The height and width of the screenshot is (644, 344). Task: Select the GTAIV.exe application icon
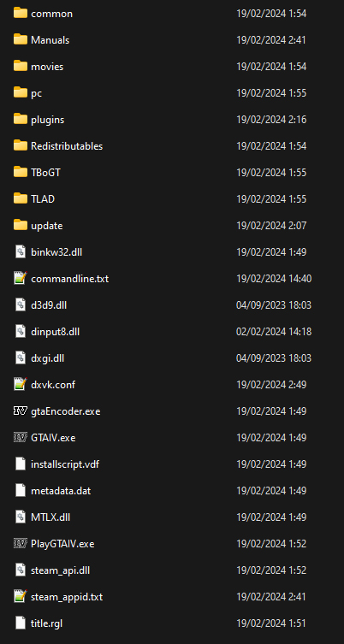(x=21, y=437)
